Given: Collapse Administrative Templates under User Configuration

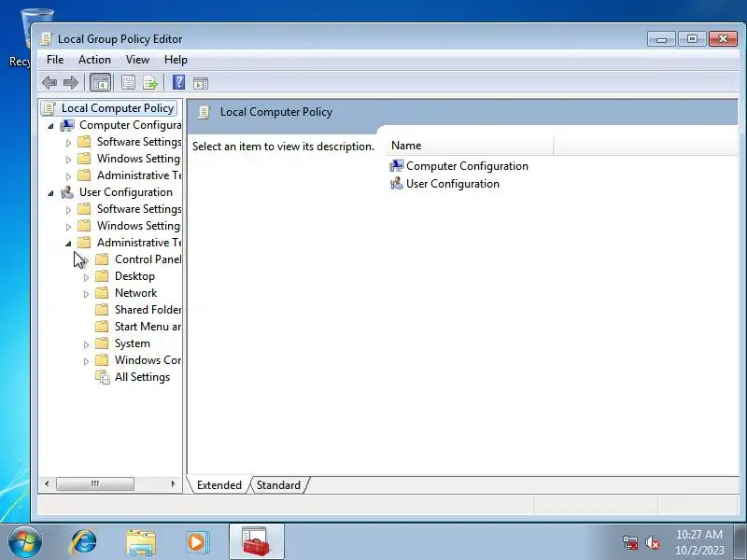Looking at the screenshot, I should 68,244.
